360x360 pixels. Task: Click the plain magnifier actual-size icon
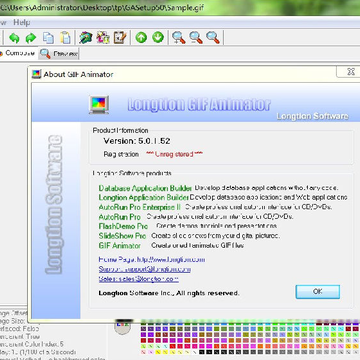(213, 38)
